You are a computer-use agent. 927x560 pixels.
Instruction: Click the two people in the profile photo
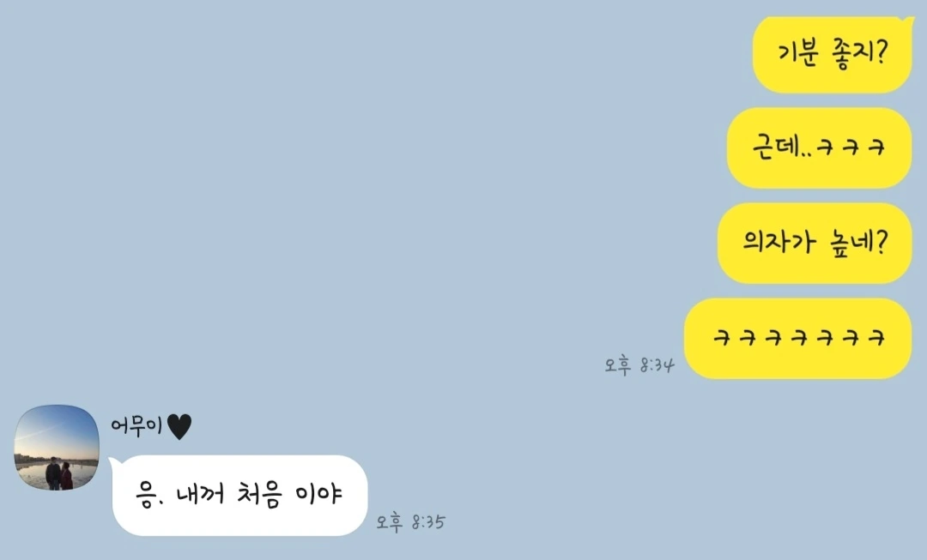(59, 474)
